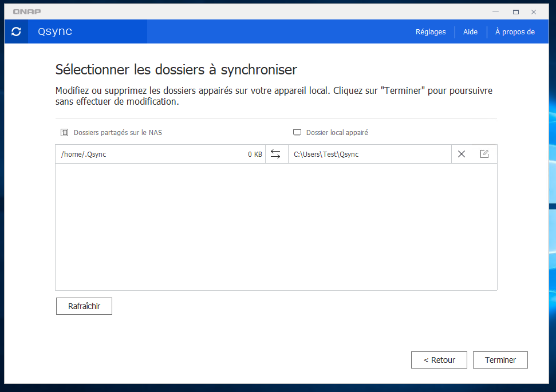Finish setup with the Terminer button
Screen dimensions: 556x392
pos(500,360)
